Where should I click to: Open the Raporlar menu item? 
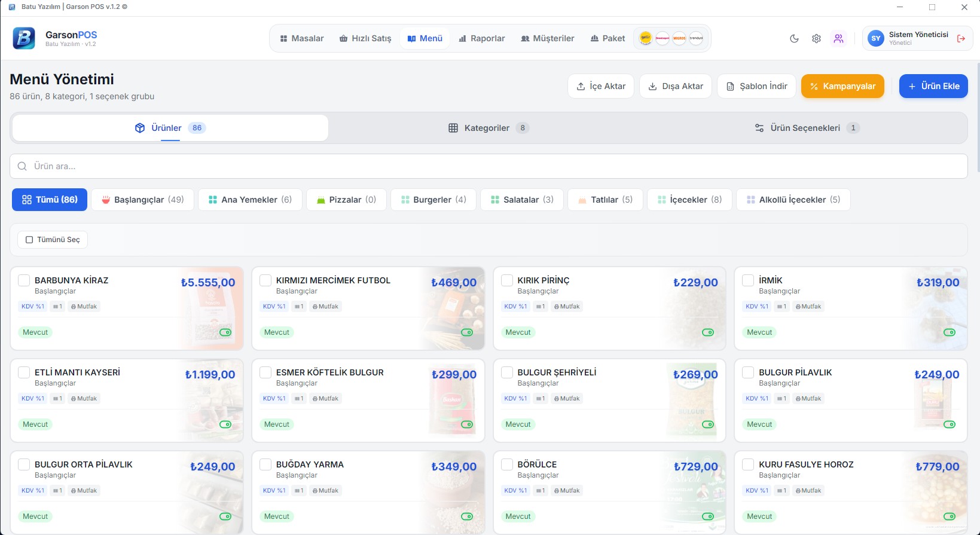482,38
